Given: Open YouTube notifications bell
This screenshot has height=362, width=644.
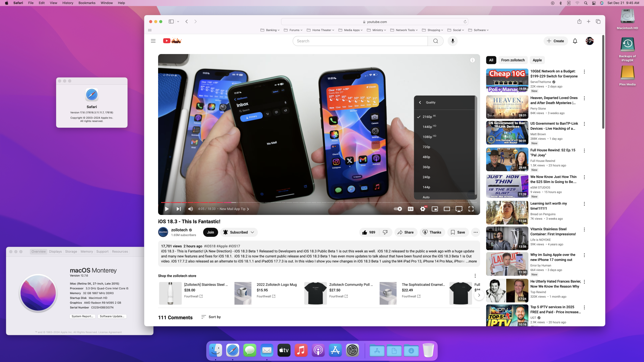Looking at the screenshot, I should coord(575,41).
